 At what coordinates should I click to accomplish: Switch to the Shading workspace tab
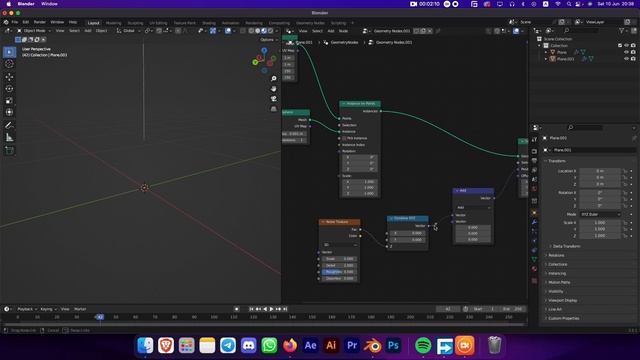tap(209, 23)
